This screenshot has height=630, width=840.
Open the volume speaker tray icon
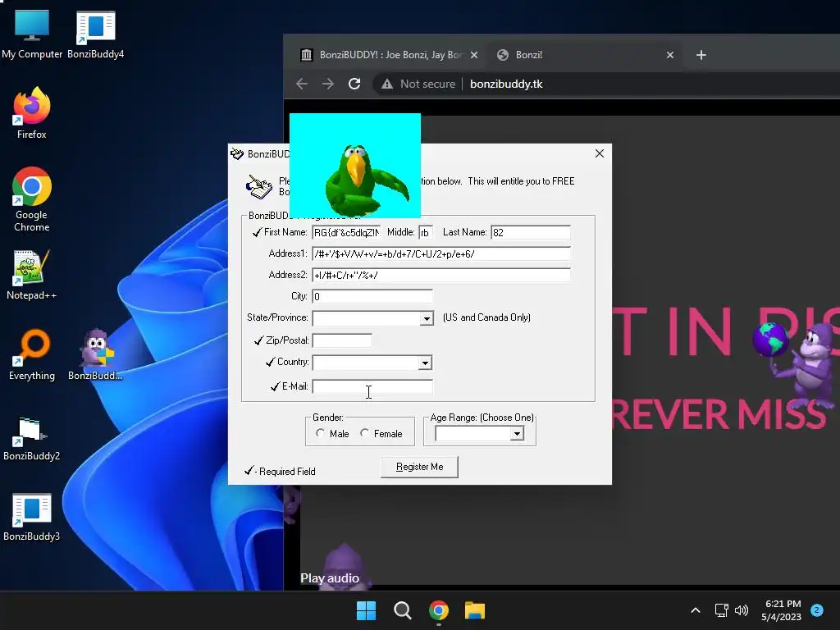[742, 610]
